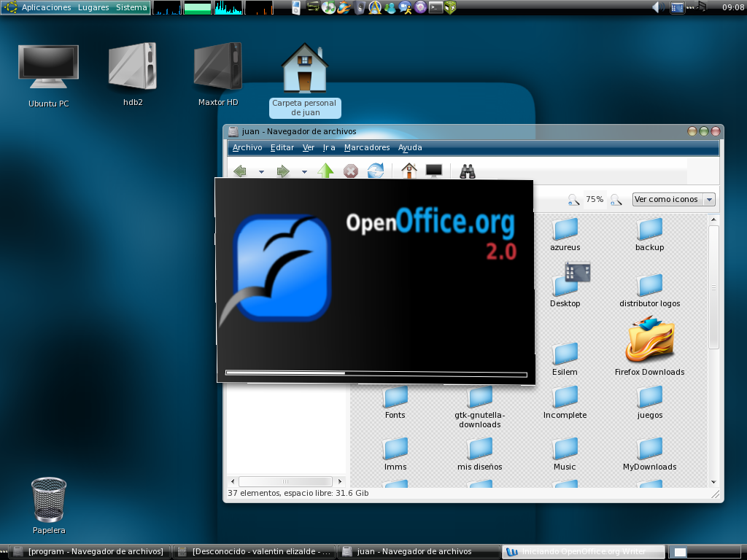This screenshot has width=747, height=560.
Task: Go to Home folder via house icon
Action: (409, 171)
